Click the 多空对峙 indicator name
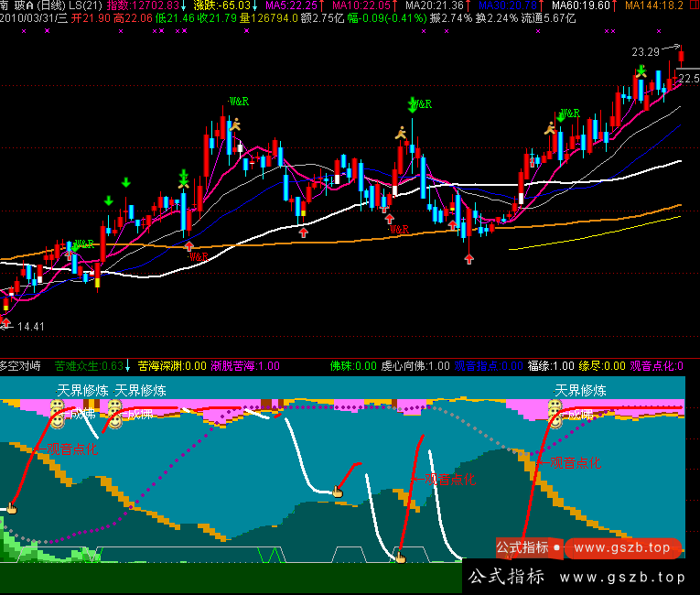Screen dimensions: 700x595 tap(21, 366)
